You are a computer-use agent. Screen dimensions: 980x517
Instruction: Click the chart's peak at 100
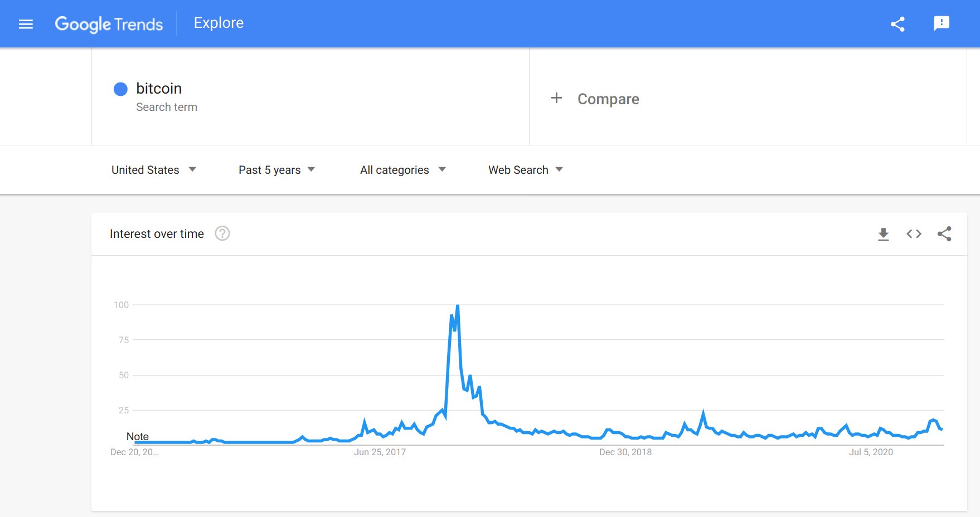(x=458, y=305)
